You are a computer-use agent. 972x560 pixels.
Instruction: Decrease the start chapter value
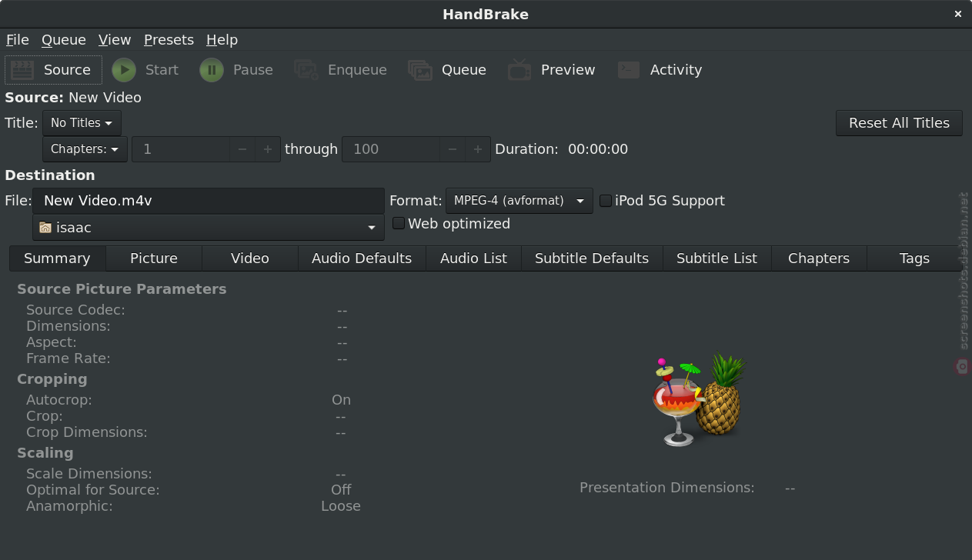[x=242, y=149]
